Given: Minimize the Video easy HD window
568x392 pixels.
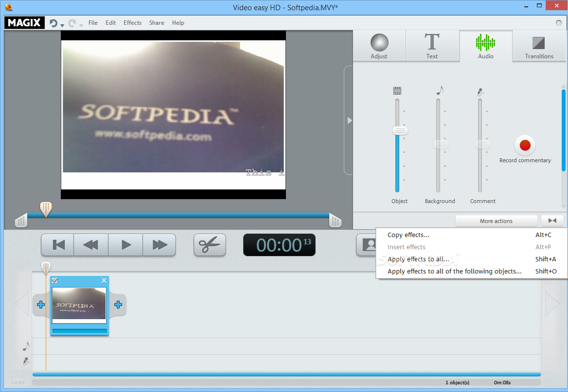Looking at the screenshot, I should click(x=526, y=6).
